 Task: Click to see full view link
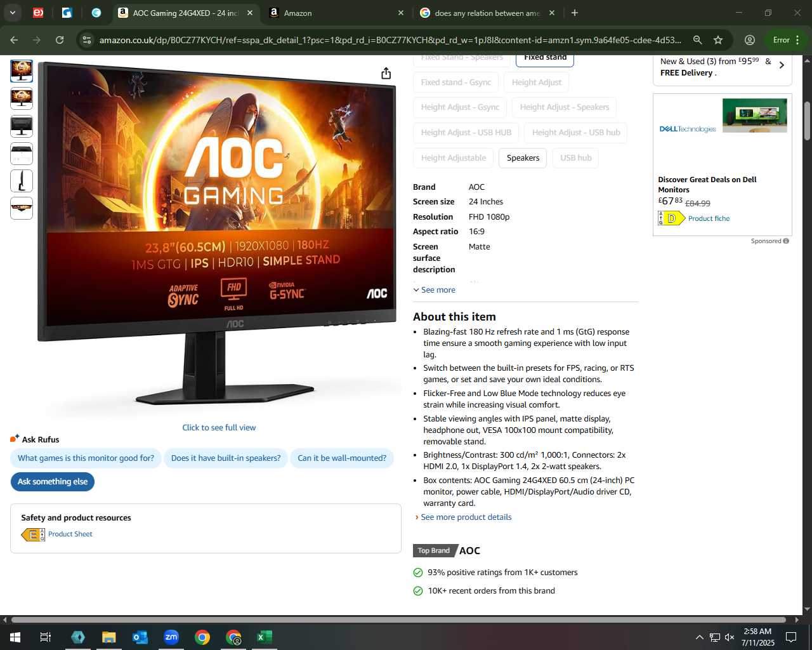pos(219,428)
